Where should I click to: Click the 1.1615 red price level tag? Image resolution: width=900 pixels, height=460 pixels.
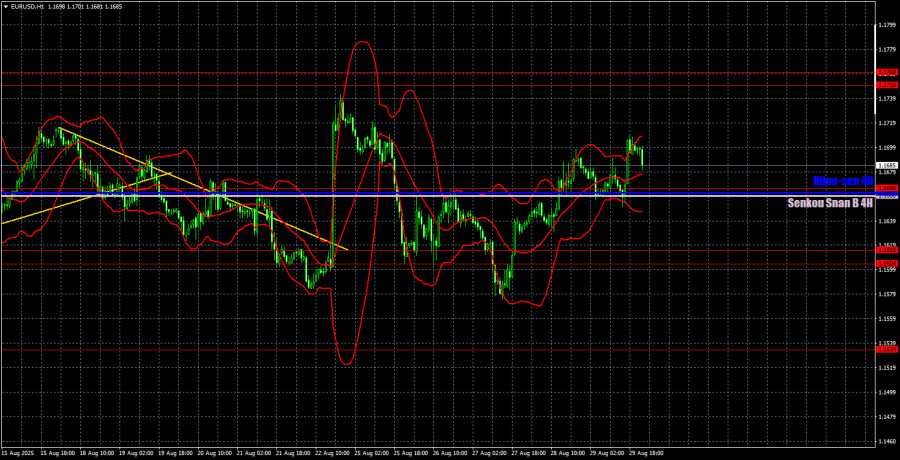pos(887,250)
